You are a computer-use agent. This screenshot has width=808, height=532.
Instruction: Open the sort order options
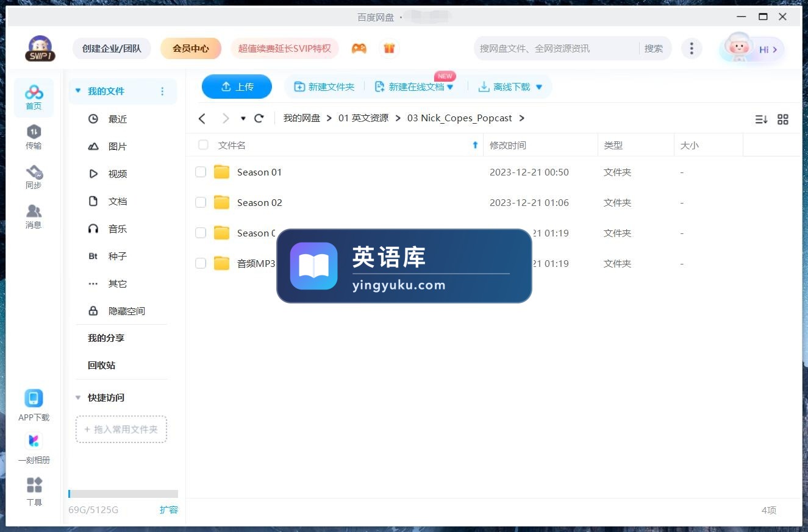(x=761, y=119)
